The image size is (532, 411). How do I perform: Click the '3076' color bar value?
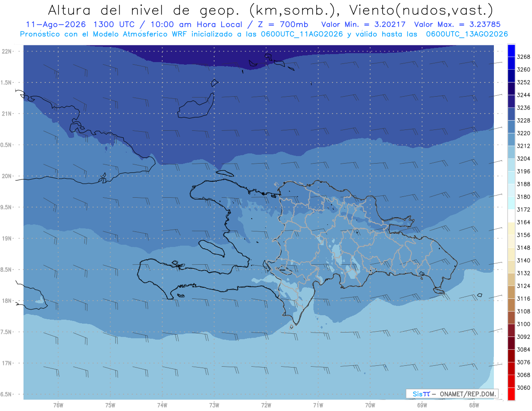(524, 362)
